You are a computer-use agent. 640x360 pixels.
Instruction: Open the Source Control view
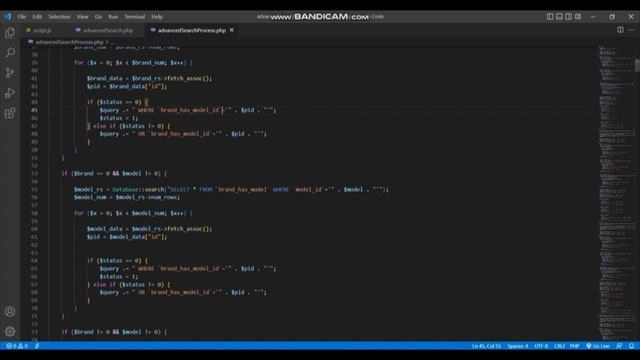10,73
